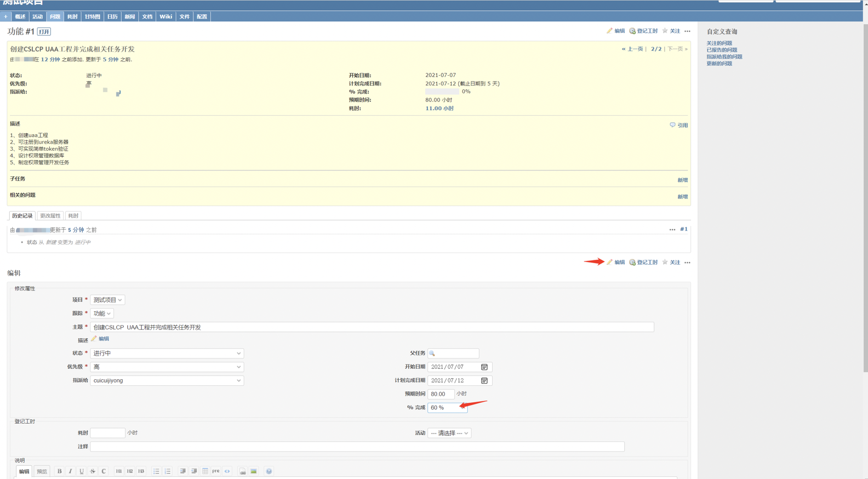Open the 活动 activity menu tab in navigation
Viewport: 868px width, 479px height.
[37, 16]
